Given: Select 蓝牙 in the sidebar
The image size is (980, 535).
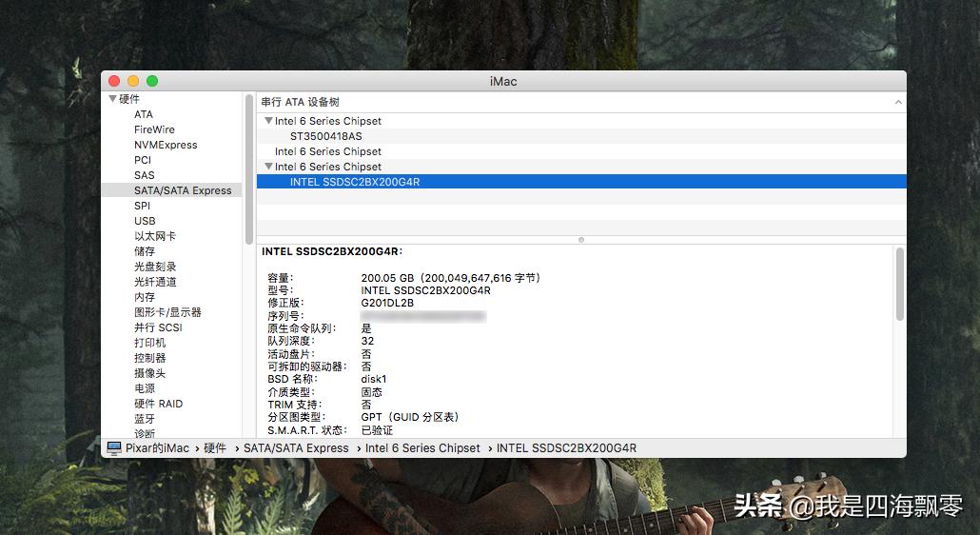Looking at the screenshot, I should (145, 419).
